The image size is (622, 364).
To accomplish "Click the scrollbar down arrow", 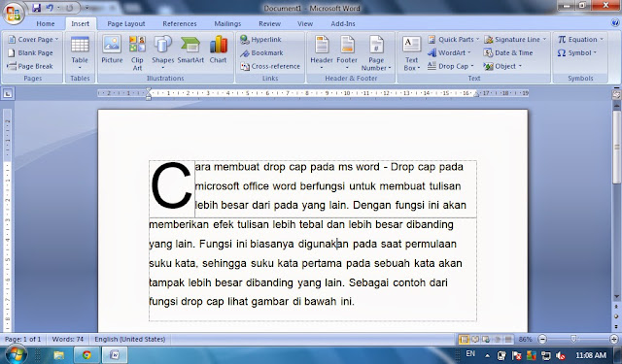I will 616,297.
